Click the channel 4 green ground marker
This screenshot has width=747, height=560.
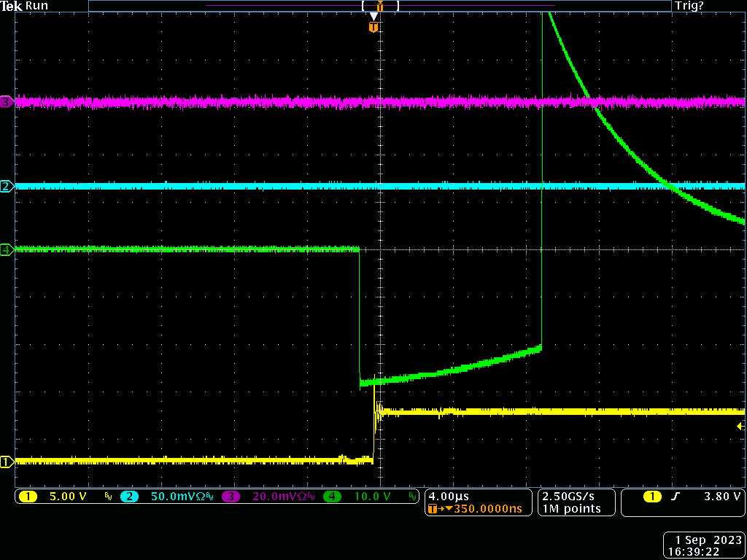pyautogui.click(x=7, y=249)
